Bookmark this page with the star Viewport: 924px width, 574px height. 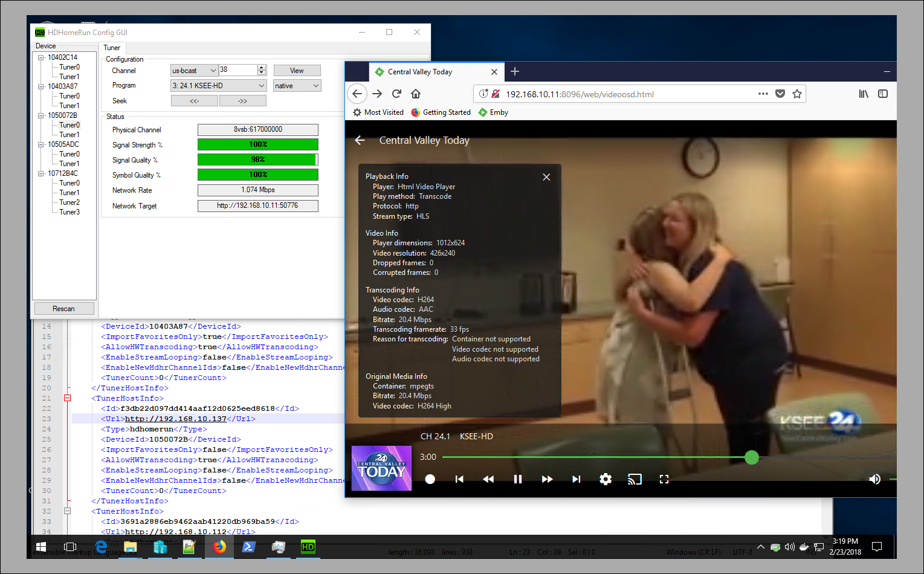[x=797, y=94]
